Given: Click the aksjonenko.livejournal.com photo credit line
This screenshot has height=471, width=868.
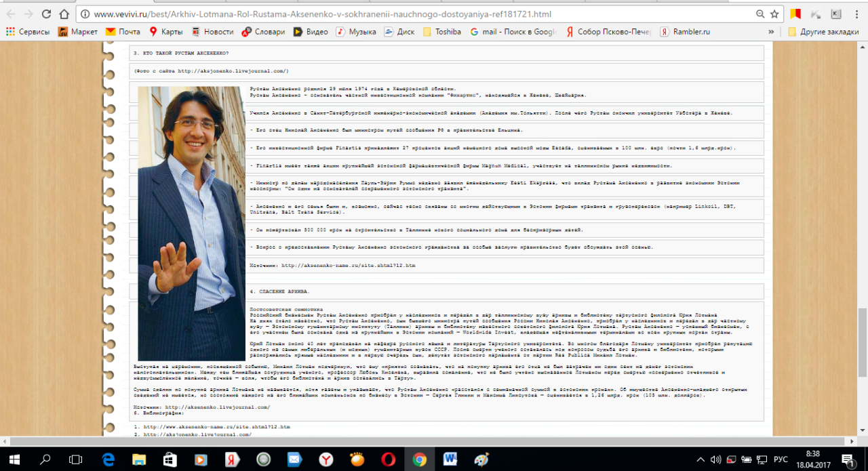Looking at the screenshot, I should click(x=211, y=70).
